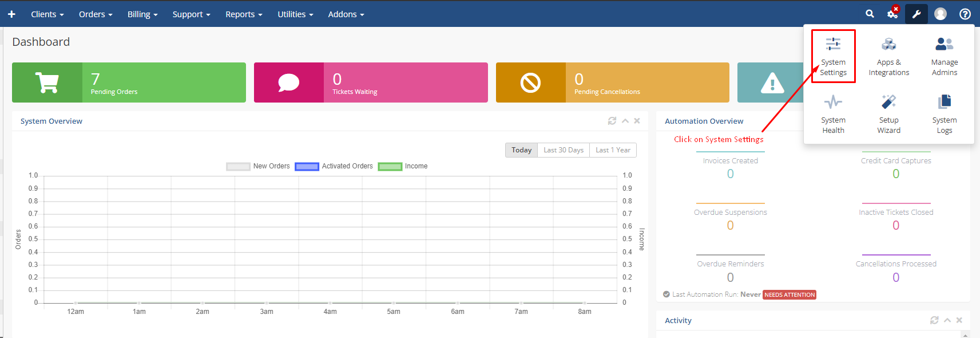Refresh the Activity widget
The width and height of the screenshot is (980, 338).
click(934, 320)
